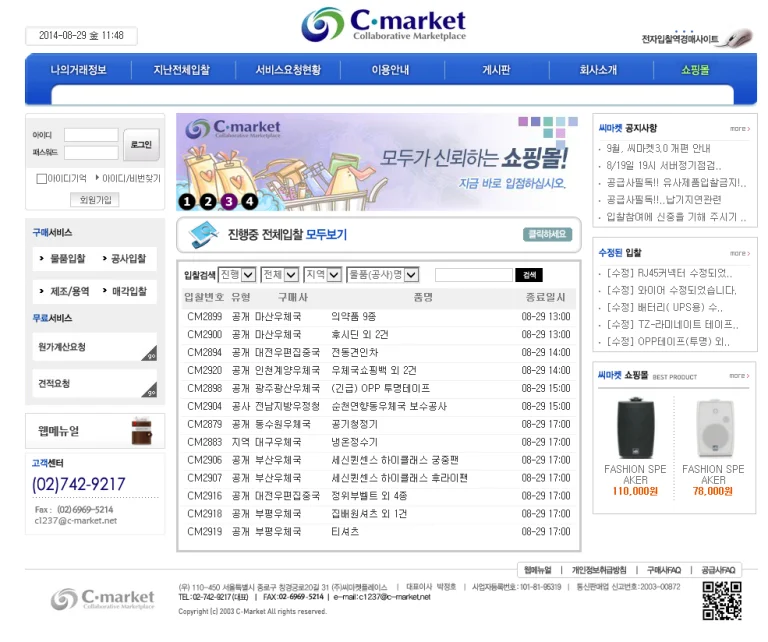This screenshot has height=642, width=768.
Task: Go to 제조/용역
Action: [x=70, y=291]
